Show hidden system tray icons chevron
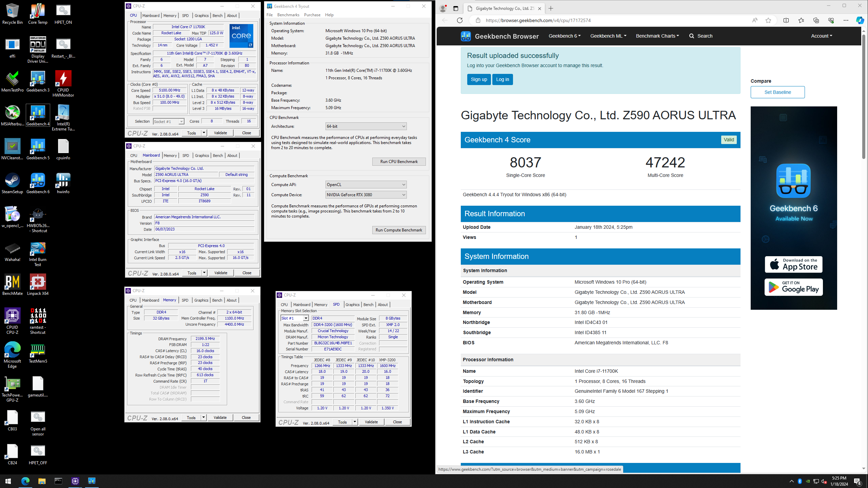Screen dimensions: 868x488 pyautogui.click(x=791, y=481)
